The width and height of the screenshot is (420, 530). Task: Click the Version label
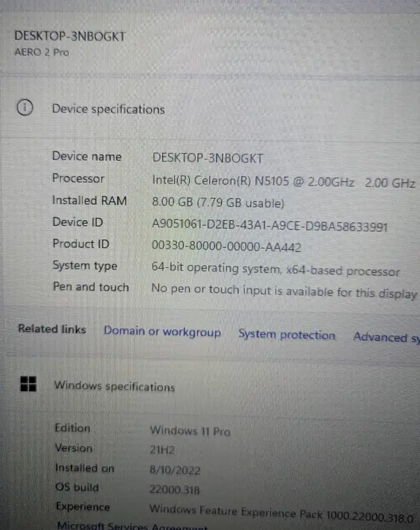pyautogui.click(x=73, y=448)
